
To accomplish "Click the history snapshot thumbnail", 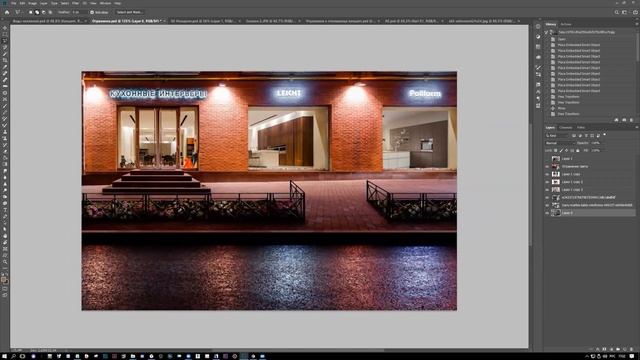I will click(553, 32).
